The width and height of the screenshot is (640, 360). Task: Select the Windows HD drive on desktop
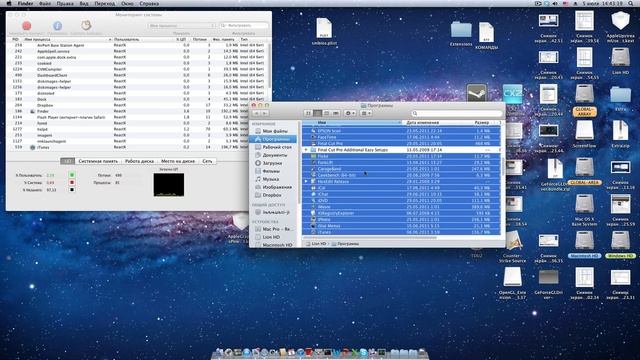click(620, 245)
